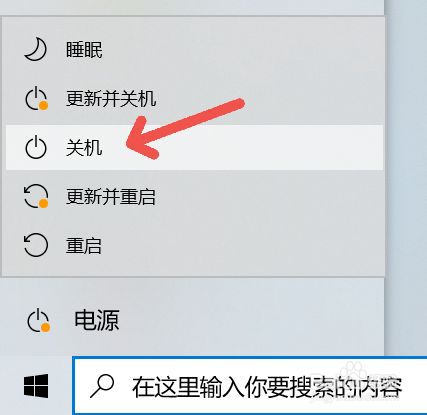
Task: Click the empty highlighted area of 关机 row
Action: click(x=267, y=147)
